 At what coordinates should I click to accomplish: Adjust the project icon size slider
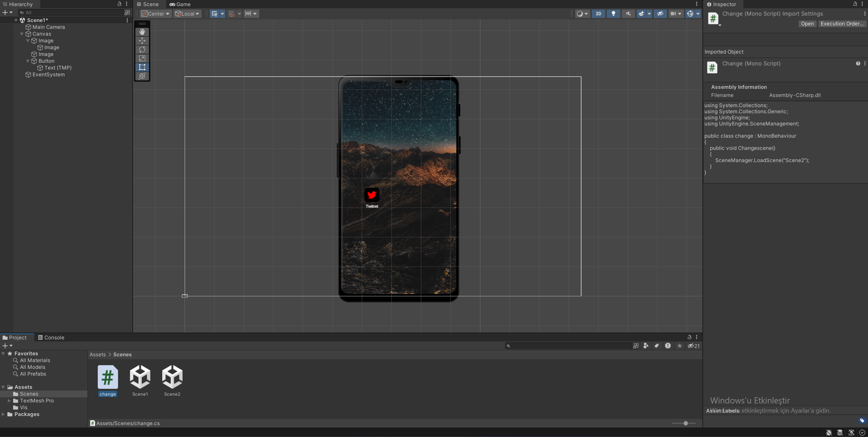pos(685,423)
